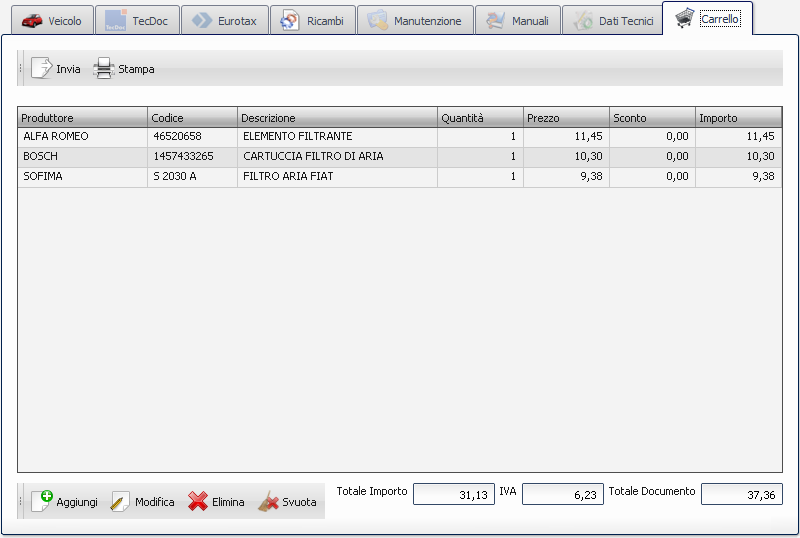Click the 9,38 Prezzo cell
Screen dimensions: 800x538
[566, 177]
